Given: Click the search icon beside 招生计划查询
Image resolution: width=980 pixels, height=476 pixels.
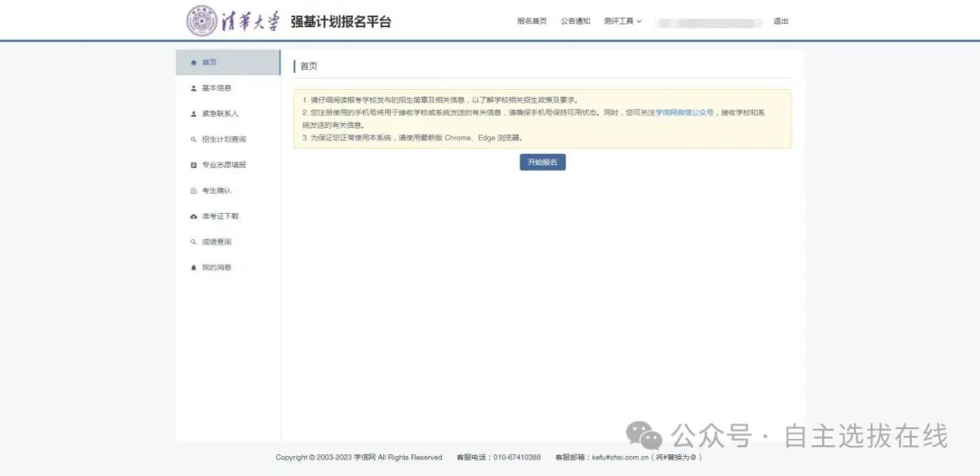Looking at the screenshot, I should click(x=193, y=140).
